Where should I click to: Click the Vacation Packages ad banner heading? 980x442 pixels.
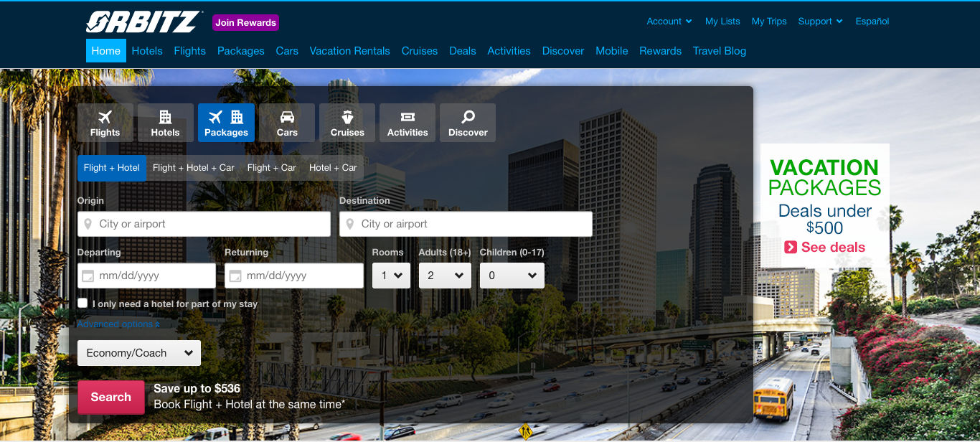pyautogui.click(x=825, y=177)
